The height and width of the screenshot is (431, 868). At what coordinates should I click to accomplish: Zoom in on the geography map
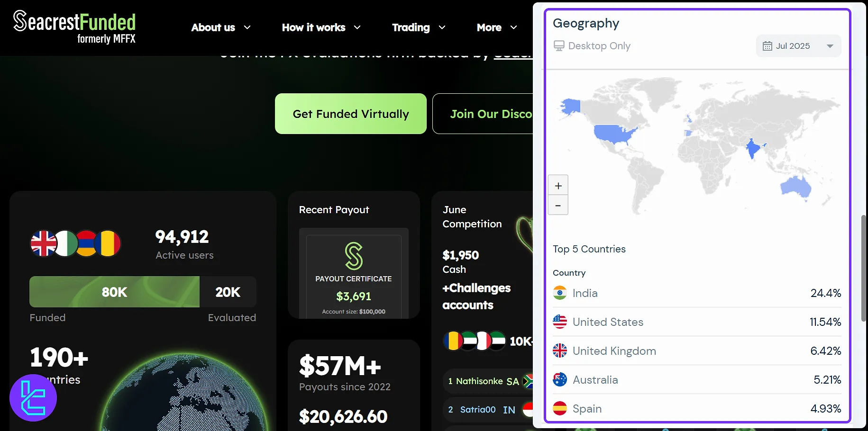(558, 186)
